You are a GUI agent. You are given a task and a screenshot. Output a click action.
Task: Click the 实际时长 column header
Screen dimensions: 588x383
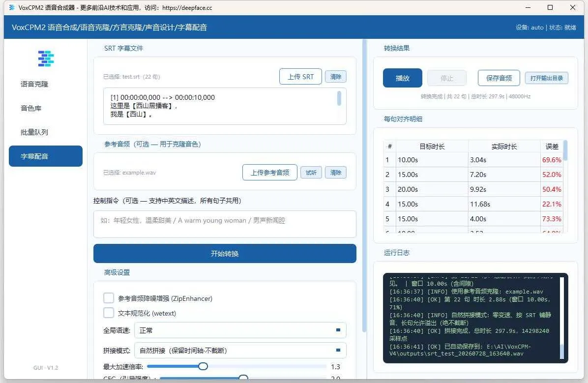tap(504, 147)
